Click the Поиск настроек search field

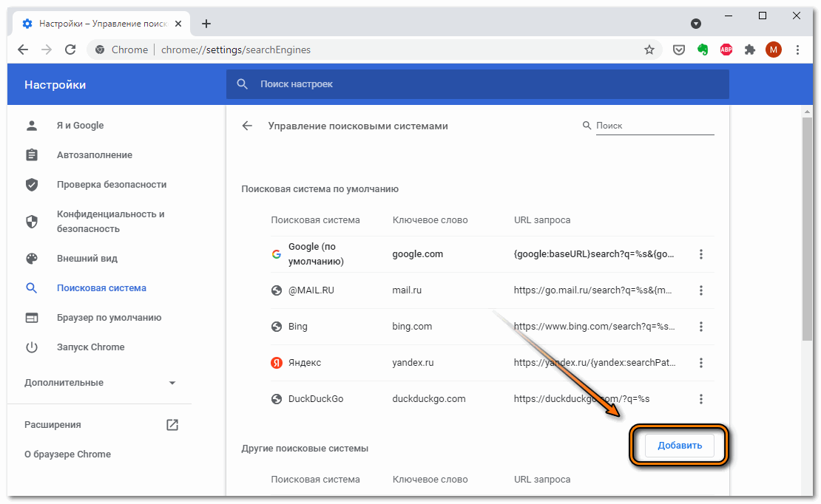[x=477, y=84]
